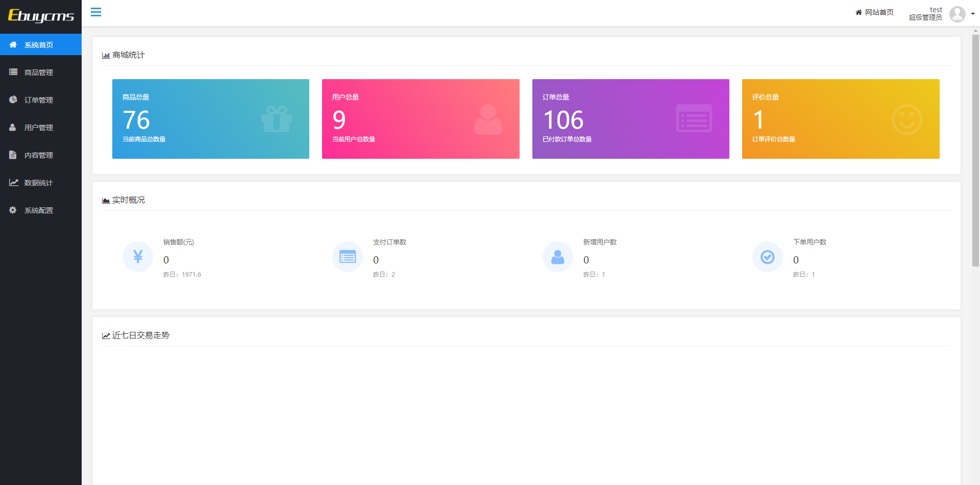The width and height of the screenshot is (980, 485).
Task: Select 数据统计 in the sidebar
Action: click(x=39, y=183)
